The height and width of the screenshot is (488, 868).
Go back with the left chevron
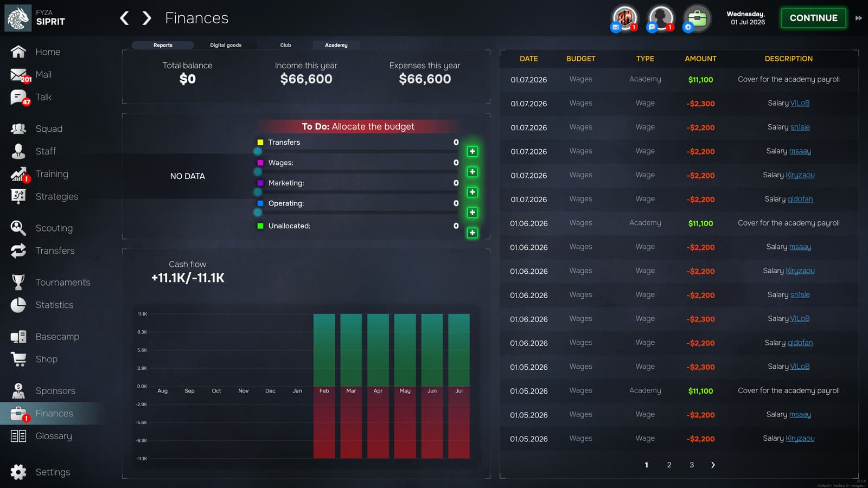[x=124, y=18]
